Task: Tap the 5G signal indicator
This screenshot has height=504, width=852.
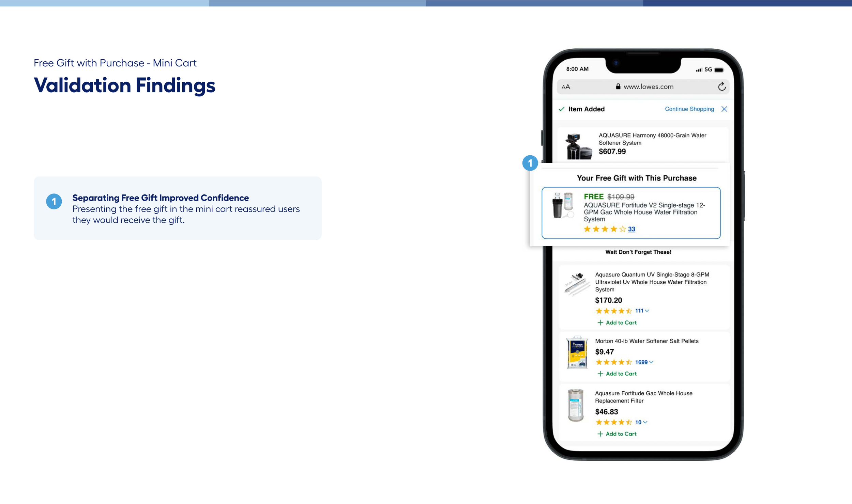Action: [704, 69]
